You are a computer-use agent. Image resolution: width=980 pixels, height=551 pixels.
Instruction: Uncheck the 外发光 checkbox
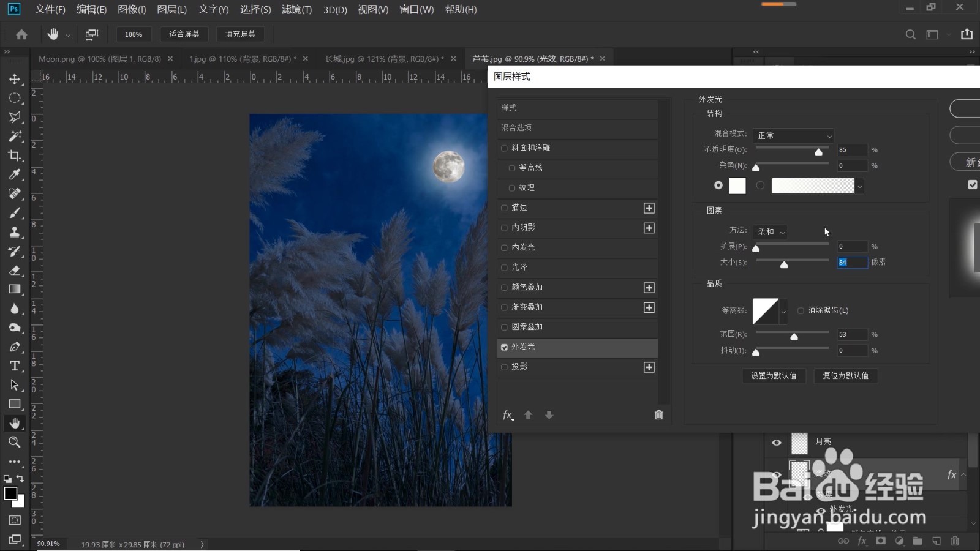(x=504, y=347)
